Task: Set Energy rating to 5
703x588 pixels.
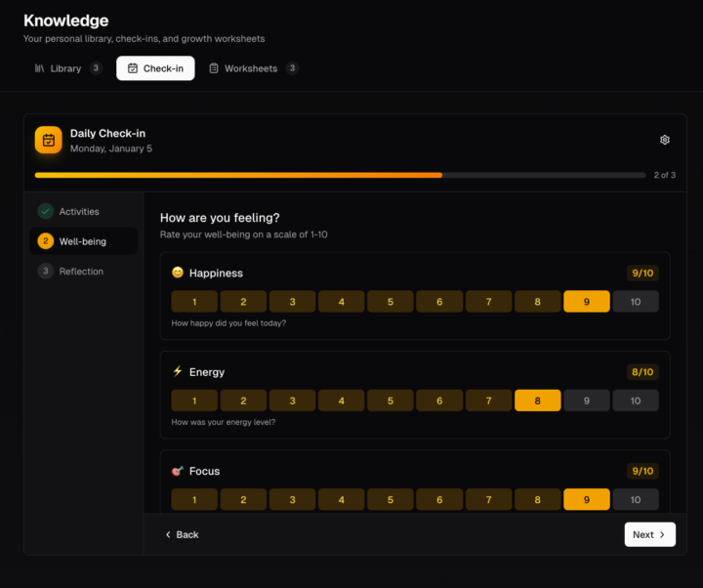Action: 391,400
